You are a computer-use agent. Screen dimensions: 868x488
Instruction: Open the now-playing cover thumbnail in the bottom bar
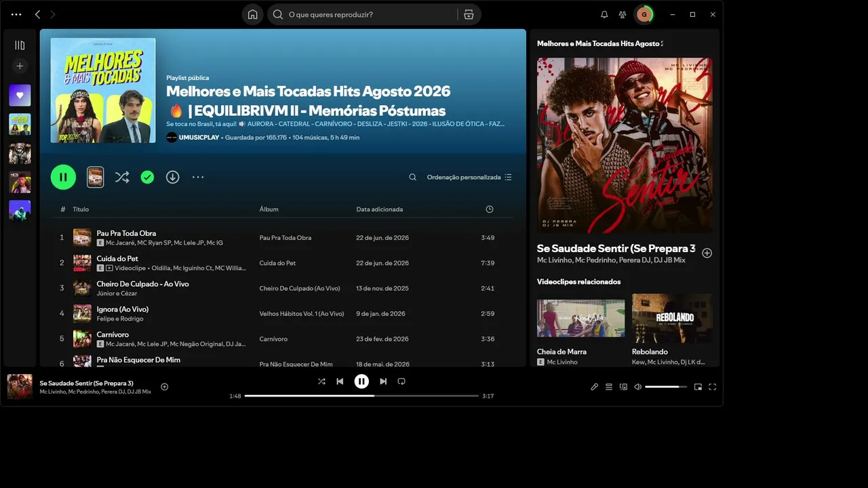point(20,387)
